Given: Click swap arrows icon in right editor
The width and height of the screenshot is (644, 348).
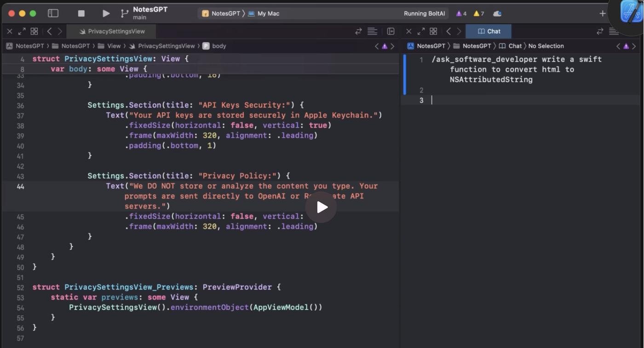Looking at the screenshot, I should click(x=600, y=31).
